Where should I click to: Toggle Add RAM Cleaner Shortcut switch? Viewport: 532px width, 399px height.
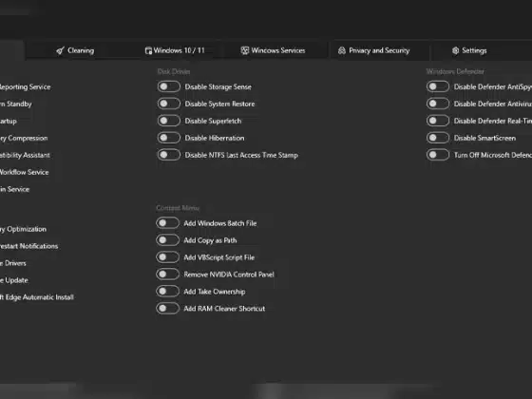tap(167, 308)
